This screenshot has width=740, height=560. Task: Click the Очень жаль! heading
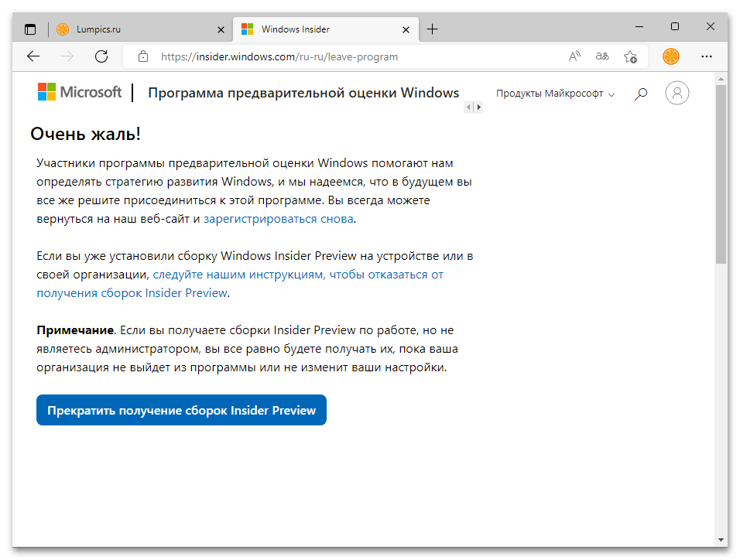[85, 134]
